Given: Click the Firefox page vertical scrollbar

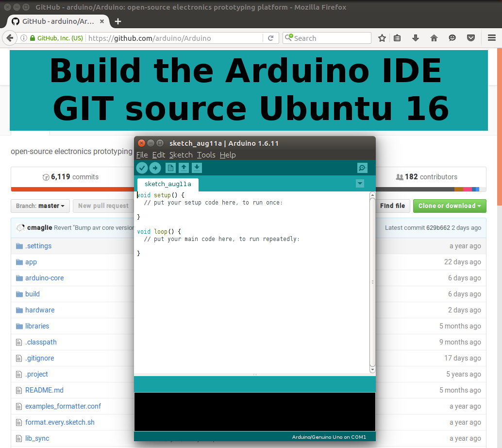Looking at the screenshot, I should [x=500, y=127].
